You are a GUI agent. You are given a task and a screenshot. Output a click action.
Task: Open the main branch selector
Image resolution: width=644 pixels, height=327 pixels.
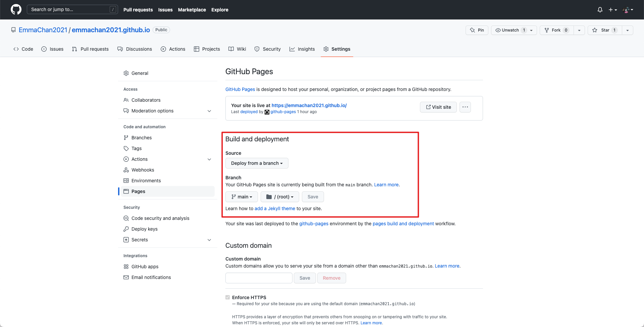click(241, 197)
